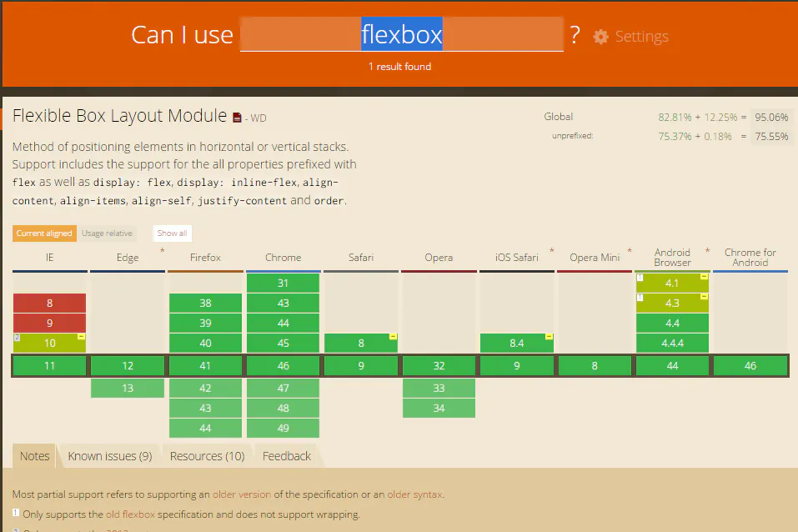
Task: Open the Notes tab
Action: coord(35,456)
